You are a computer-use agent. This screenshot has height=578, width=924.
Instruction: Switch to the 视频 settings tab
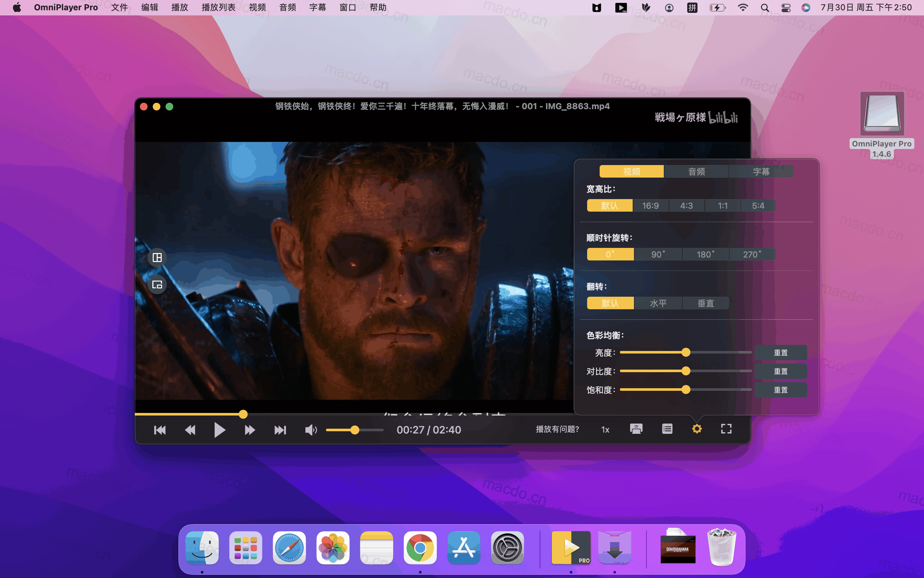coord(631,172)
